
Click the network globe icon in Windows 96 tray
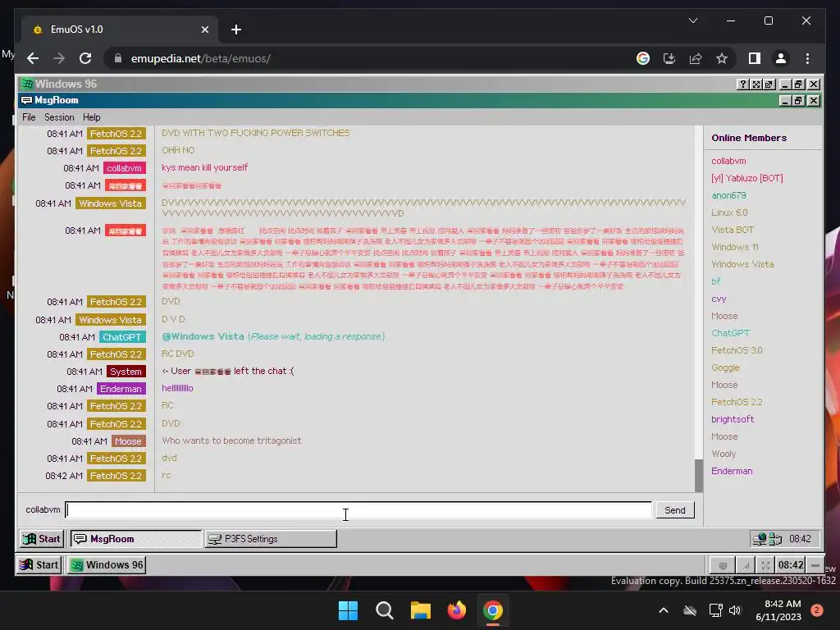(x=759, y=539)
